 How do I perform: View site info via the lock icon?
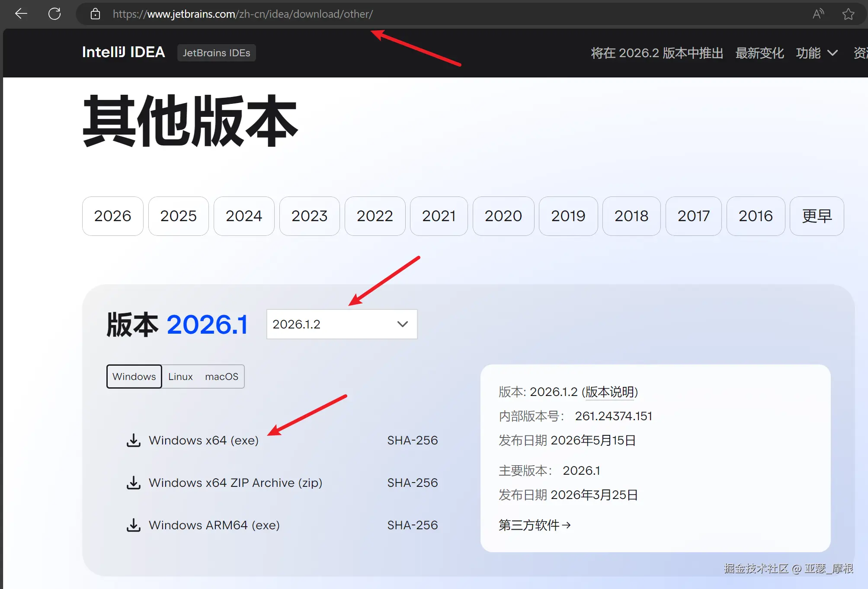pyautogui.click(x=95, y=14)
